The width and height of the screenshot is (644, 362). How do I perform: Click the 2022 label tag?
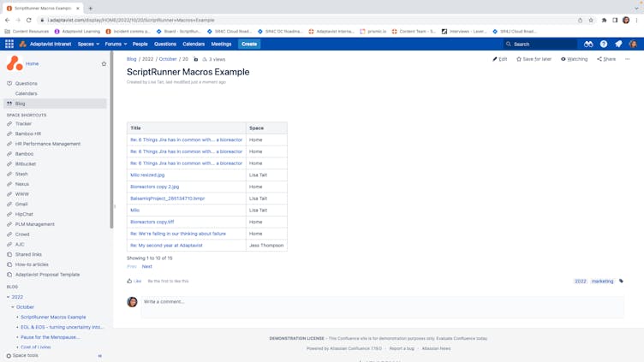(x=581, y=282)
